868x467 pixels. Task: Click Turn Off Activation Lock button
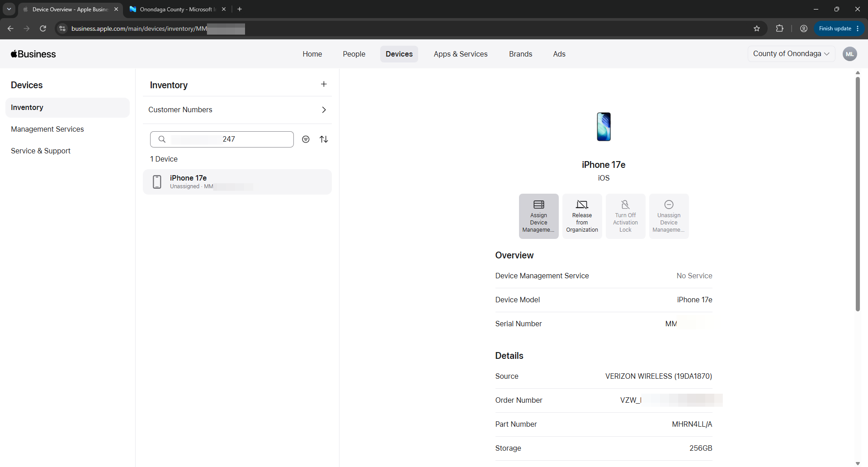[625, 216]
